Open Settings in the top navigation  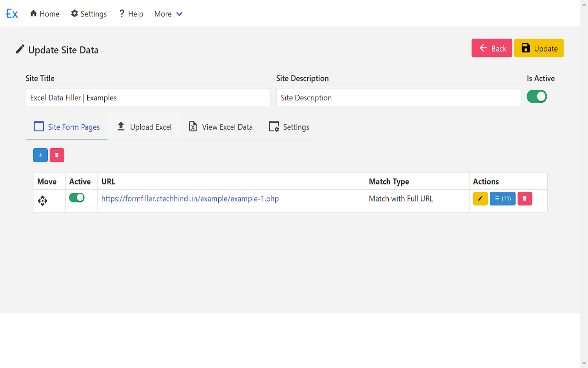[x=89, y=14]
